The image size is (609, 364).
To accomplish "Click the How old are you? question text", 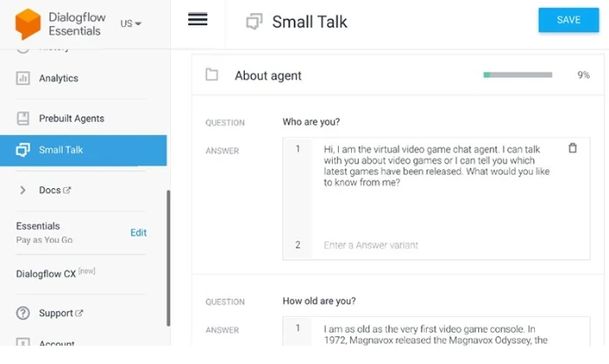I will (319, 301).
